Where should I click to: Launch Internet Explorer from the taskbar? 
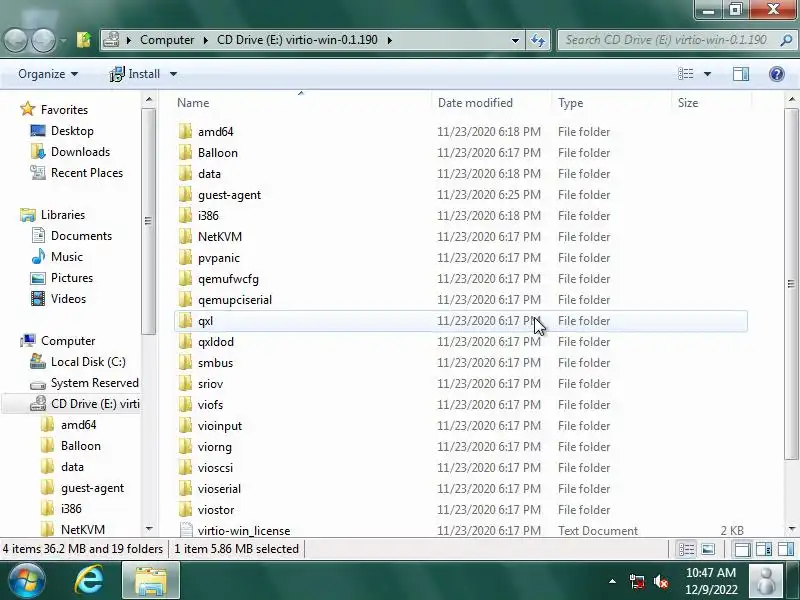[89, 581]
